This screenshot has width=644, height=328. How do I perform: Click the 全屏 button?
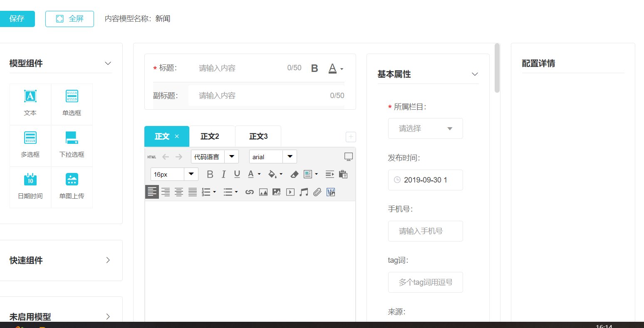tap(69, 19)
